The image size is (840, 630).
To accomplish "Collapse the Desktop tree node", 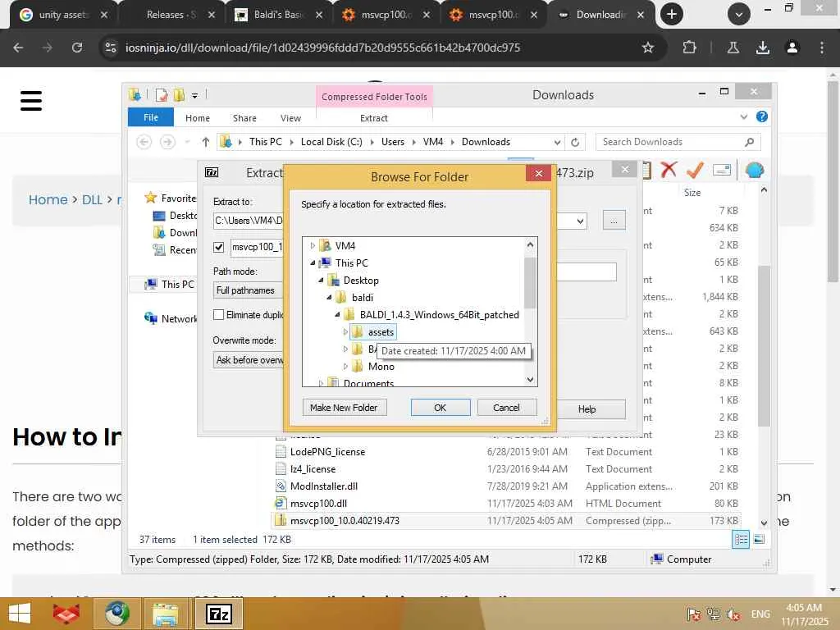I will click(x=321, y=281).
